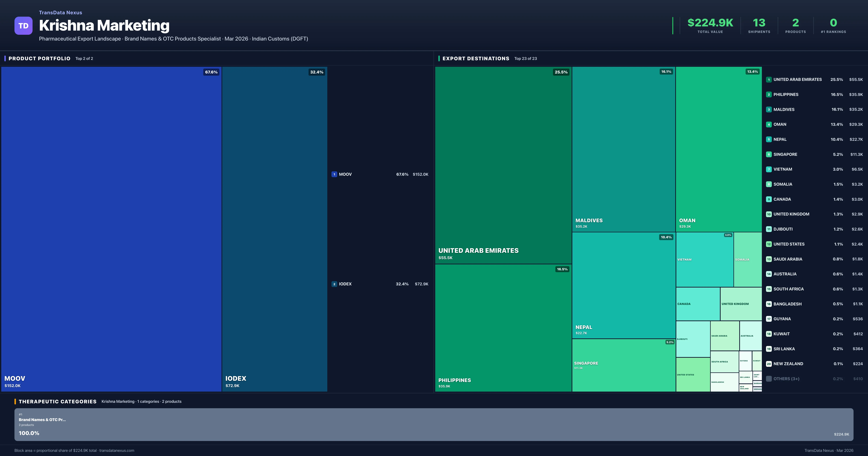This screenshot has height=456, width=868.
Task: Click the Product Portfolio section heading
Action: coord(39,58)
